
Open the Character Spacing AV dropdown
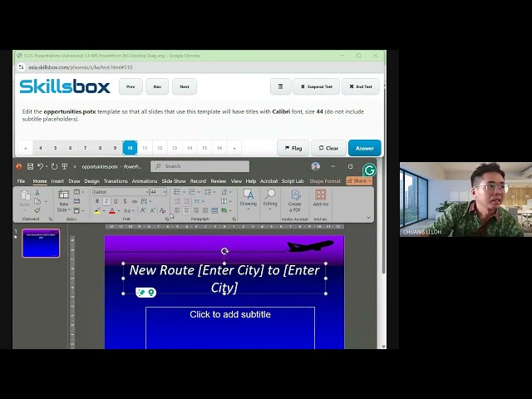pyautogui.click(x=146, y=201)
